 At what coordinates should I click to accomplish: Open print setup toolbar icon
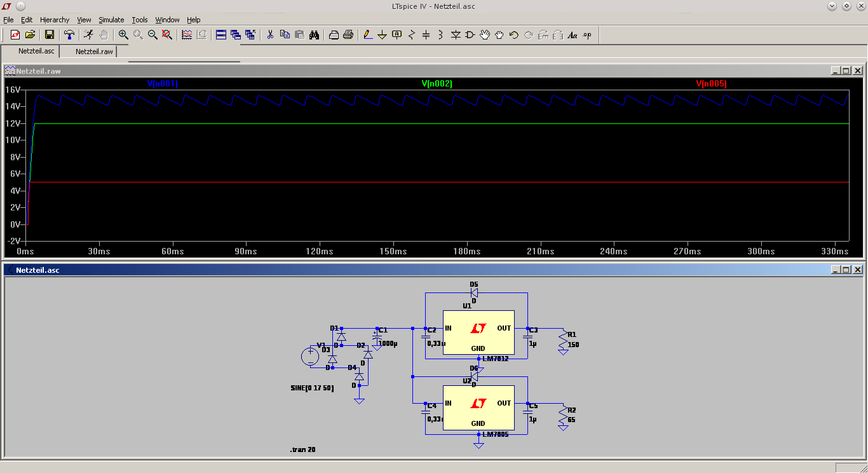pyautogui.click(x=334, y=35)
